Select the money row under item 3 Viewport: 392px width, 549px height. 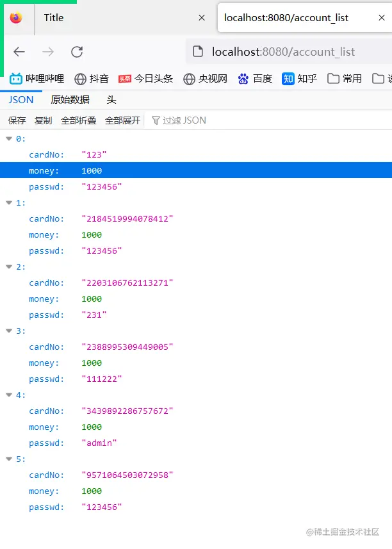[196, 363]
